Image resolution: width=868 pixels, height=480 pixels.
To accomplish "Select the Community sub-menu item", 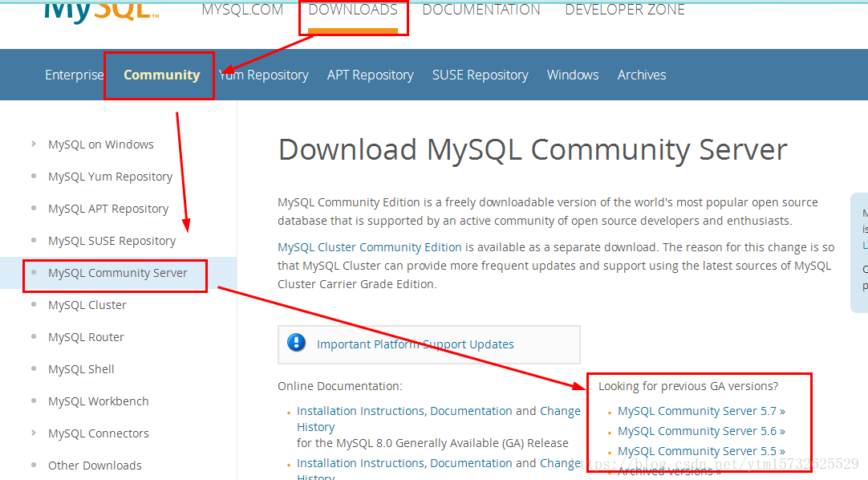I will pos(161,75).
